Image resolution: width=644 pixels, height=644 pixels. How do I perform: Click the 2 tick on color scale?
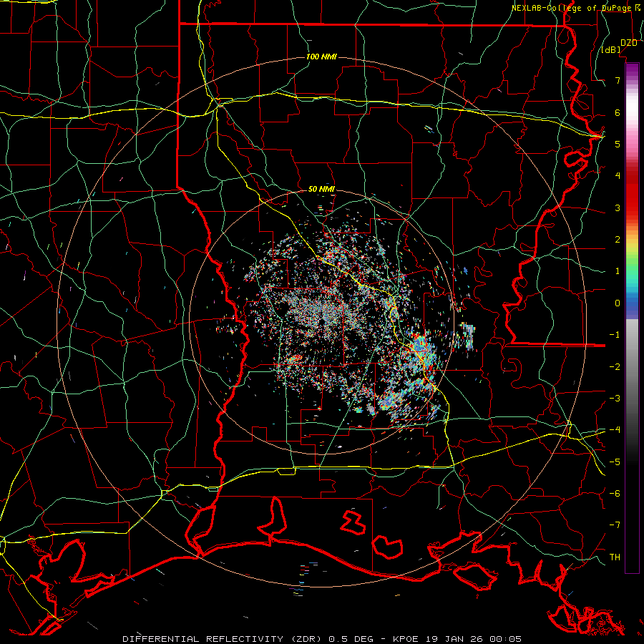618,240
